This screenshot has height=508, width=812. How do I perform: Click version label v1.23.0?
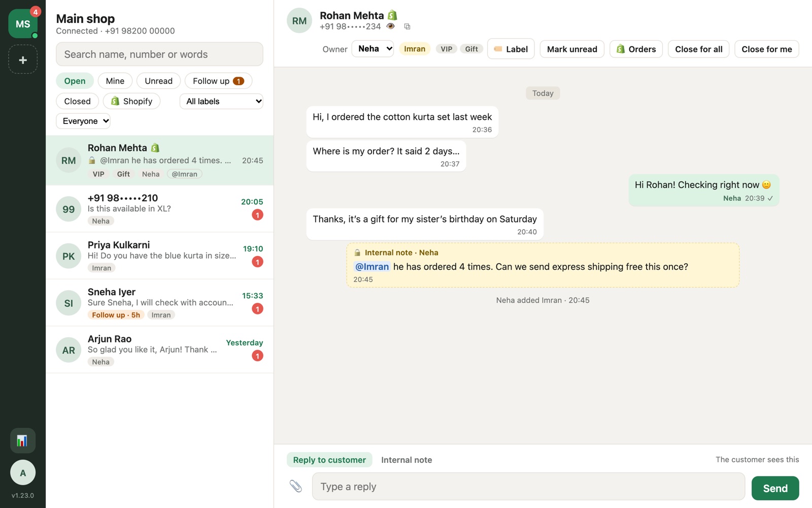point(23,495)
